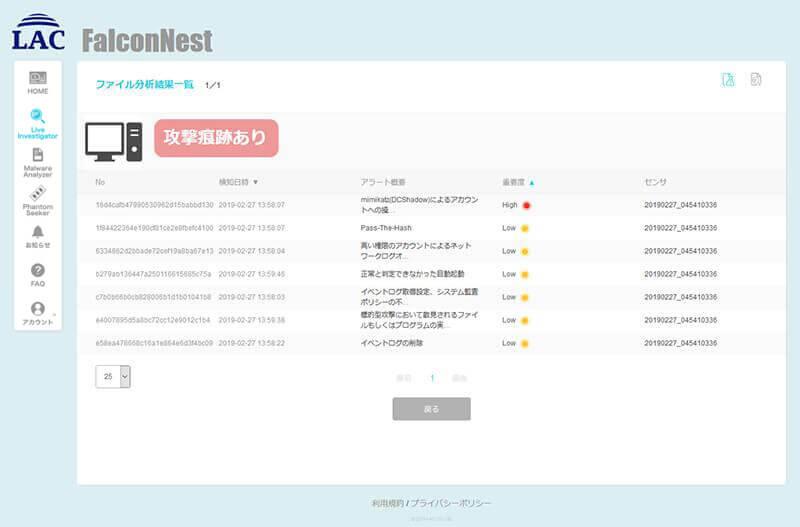The height and width of the screenshot is (527, 800).
Task: Click the ファイル分析結果一覧 heading
Action: pos(145,84)
